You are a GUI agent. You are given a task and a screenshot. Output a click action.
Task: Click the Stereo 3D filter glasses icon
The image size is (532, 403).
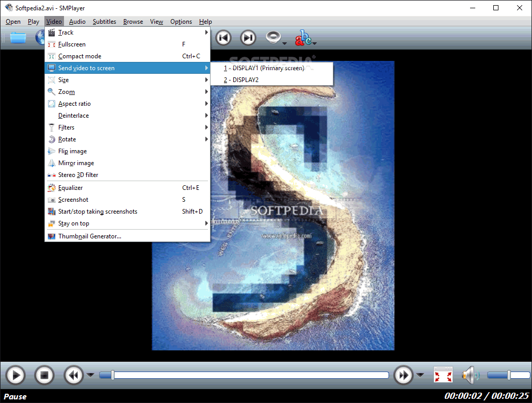(x=52, y=175)
